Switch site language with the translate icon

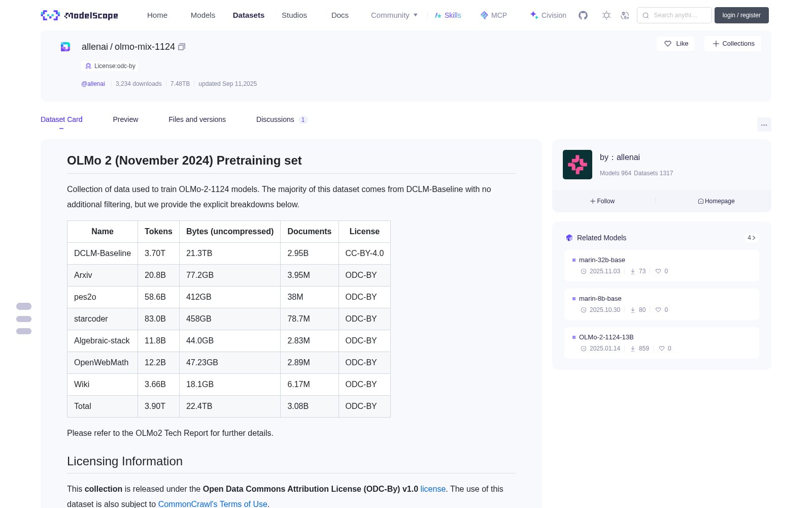pos(625,15)
